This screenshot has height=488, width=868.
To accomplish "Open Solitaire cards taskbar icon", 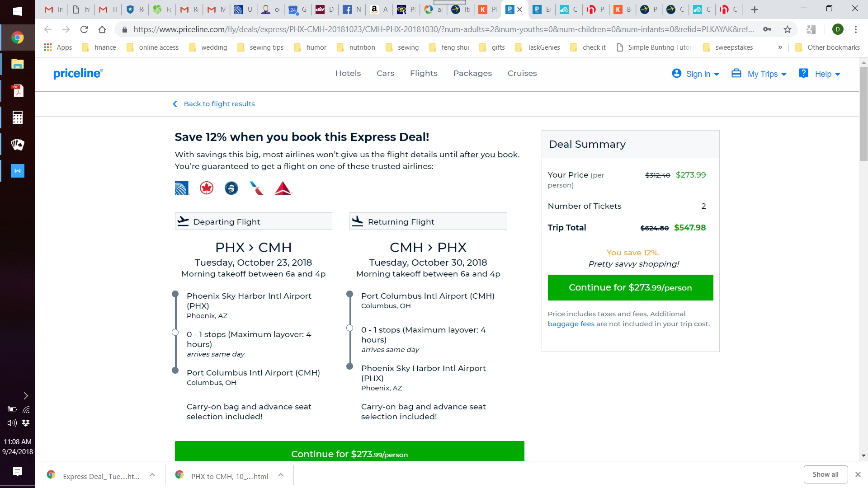I will click(x=18, y=144).
